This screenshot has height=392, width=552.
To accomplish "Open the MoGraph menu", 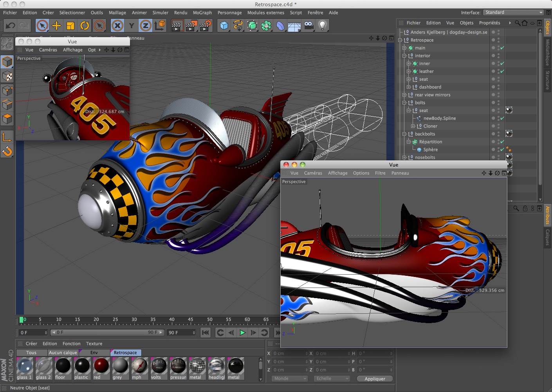I will point(202,13).
